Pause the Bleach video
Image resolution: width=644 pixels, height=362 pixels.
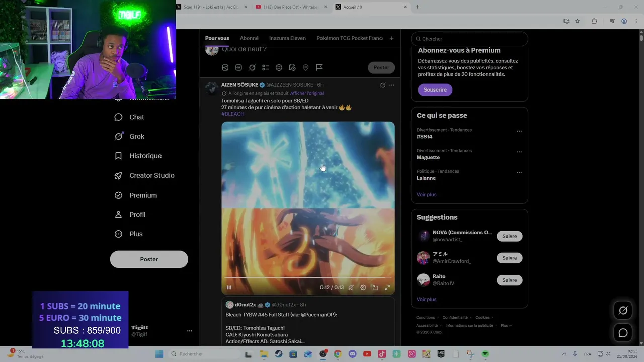(229, 288)
